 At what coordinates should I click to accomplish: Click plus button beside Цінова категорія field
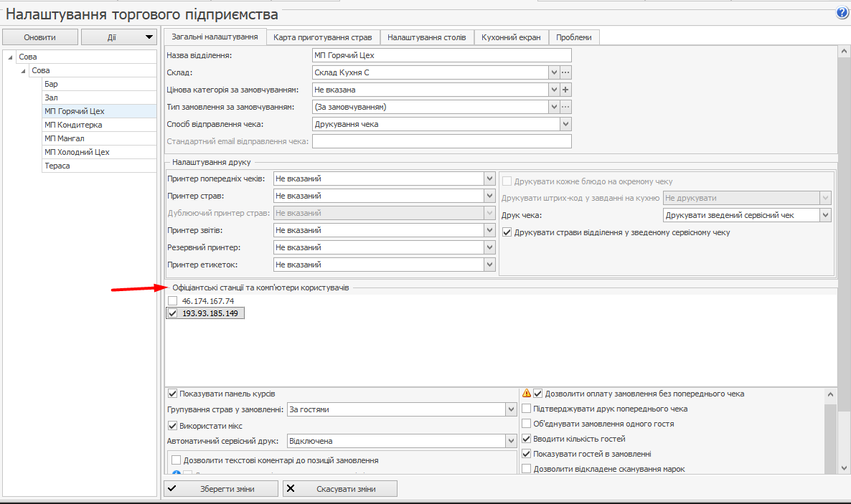pyautogui.click(x=565, y=90)
